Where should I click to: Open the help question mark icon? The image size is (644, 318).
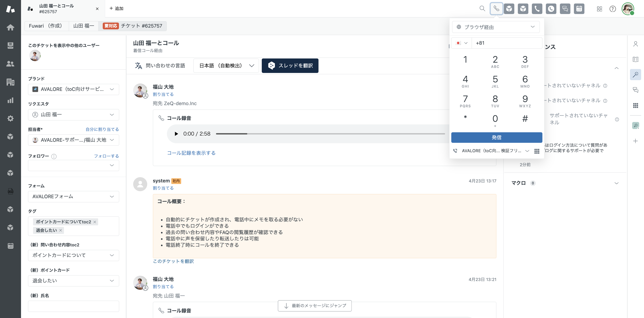pos(612,9)
